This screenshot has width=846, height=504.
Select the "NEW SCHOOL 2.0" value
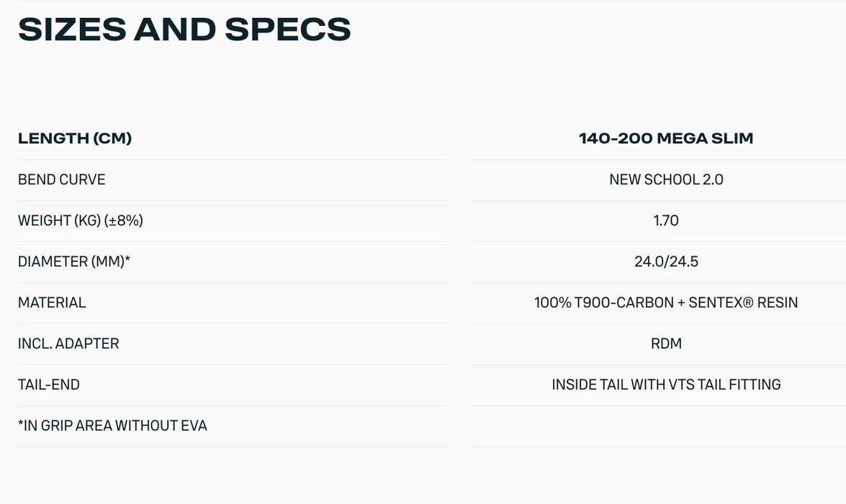[666, 179]
